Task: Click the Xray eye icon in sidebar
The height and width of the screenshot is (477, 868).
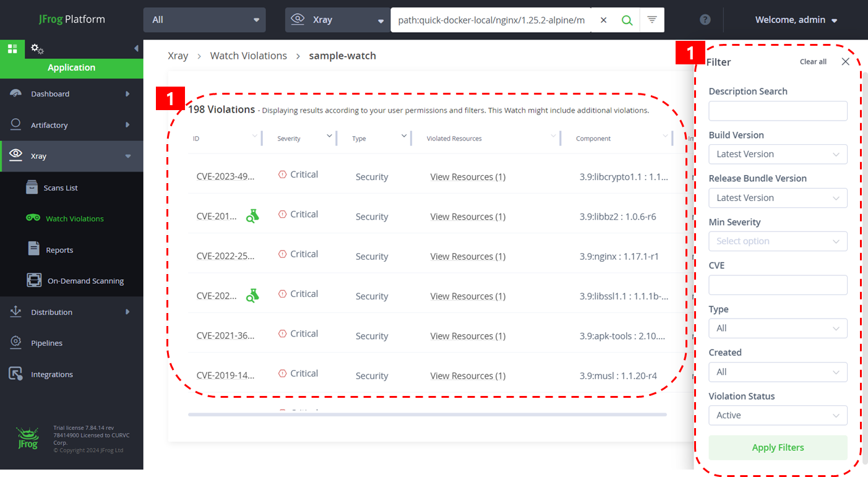Action: (16, 155)
